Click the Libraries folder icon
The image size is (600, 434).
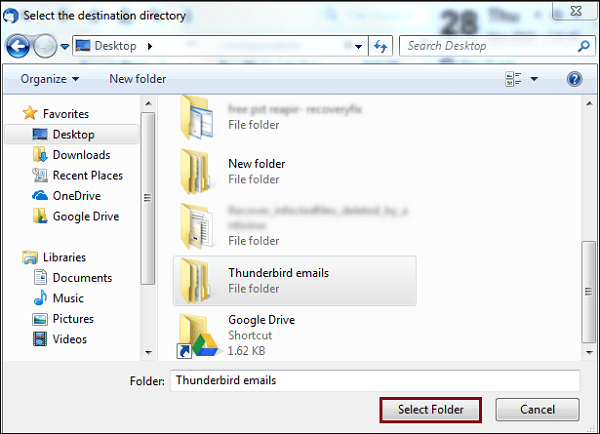coord(30,257)
